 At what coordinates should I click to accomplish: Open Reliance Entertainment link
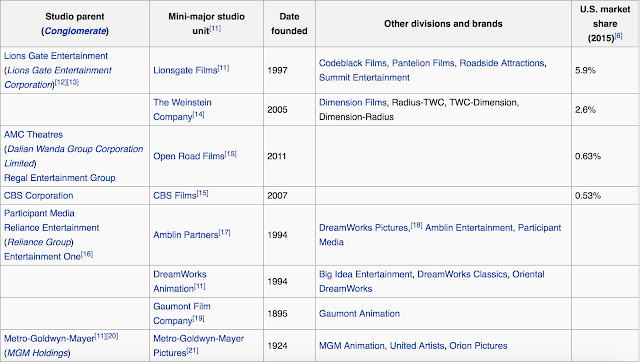[x=51, y=228]
